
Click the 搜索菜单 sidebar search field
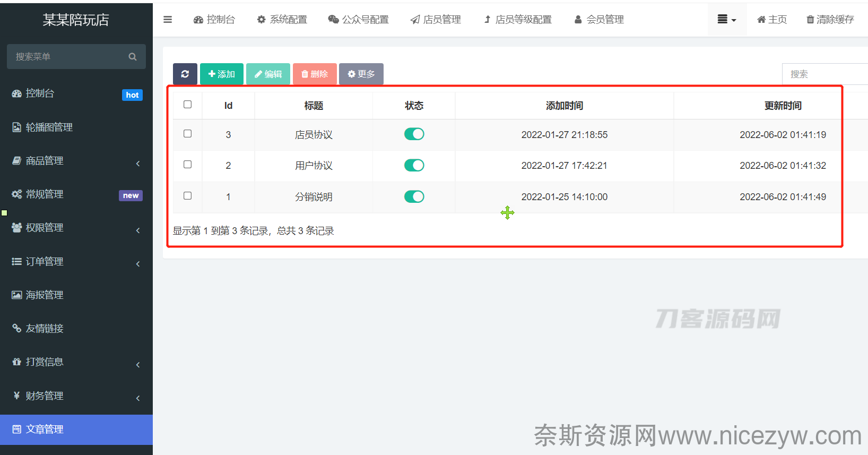click(x=76, y=57)
